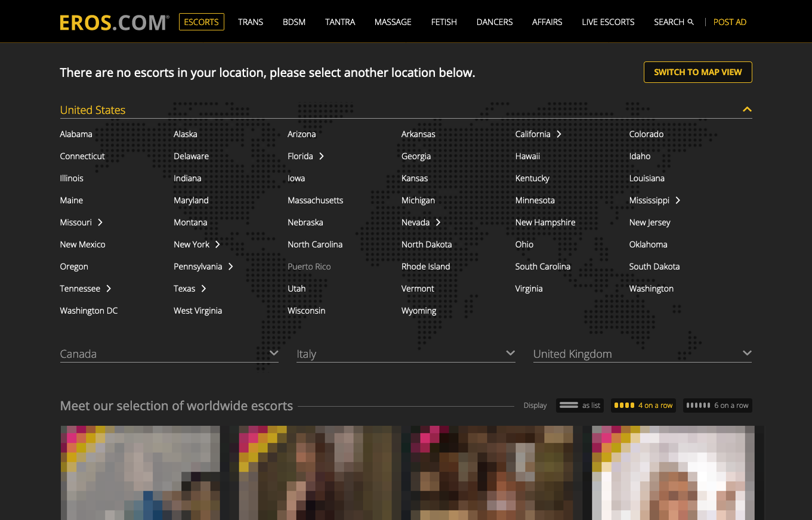Choose the 6 on a row layout
This screenshot has height=520, width=812.
[717, 406]
